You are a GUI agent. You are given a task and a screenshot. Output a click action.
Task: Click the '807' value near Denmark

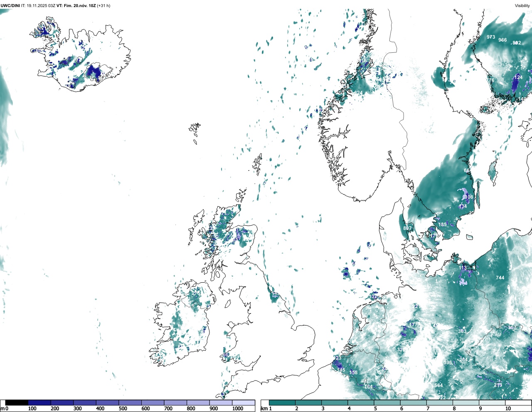[407, 228]
